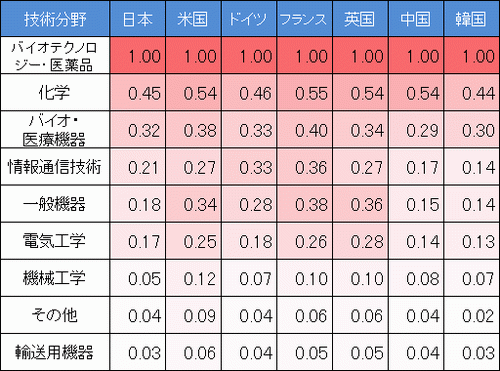Click the 輸送用機器 row label
Image resolution: width=500 pixels, height=371 pixels.
pos(55,352)
